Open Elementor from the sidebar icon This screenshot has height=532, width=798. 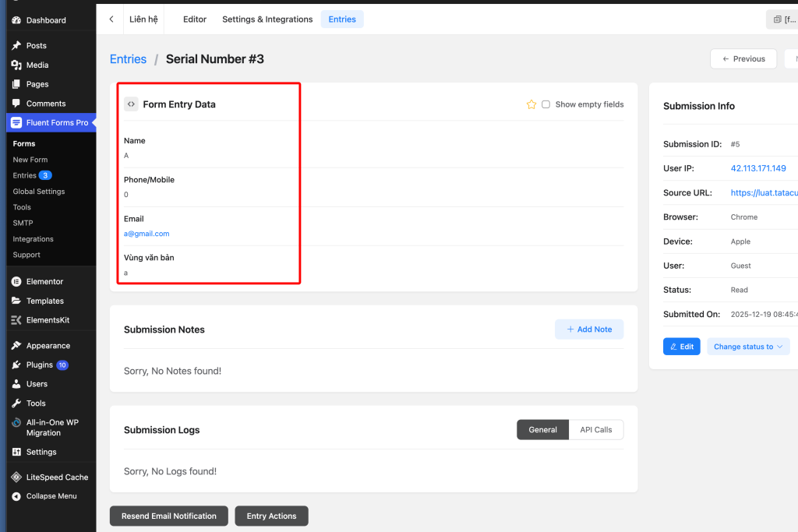click(x=16, y=282)
